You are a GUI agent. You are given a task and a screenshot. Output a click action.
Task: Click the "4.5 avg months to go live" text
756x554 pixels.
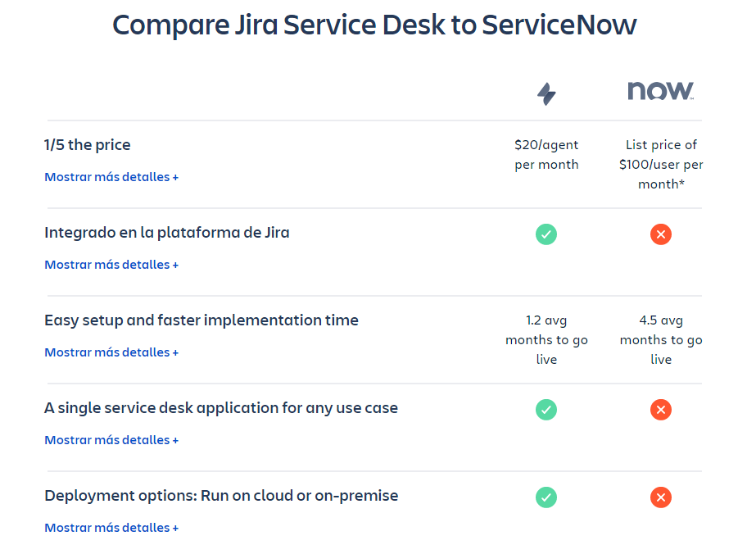(x=660, y=339)
